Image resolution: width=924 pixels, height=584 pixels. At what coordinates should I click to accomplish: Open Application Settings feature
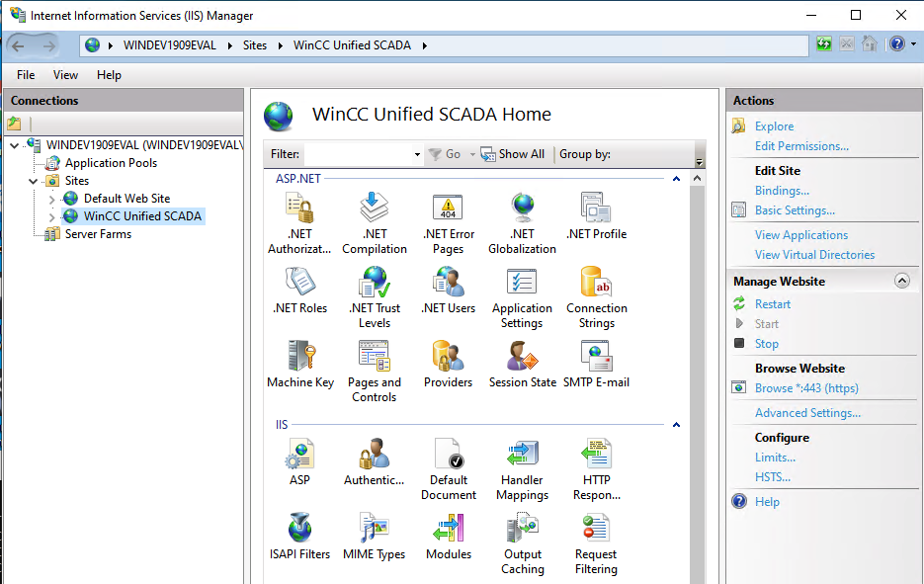522,297
